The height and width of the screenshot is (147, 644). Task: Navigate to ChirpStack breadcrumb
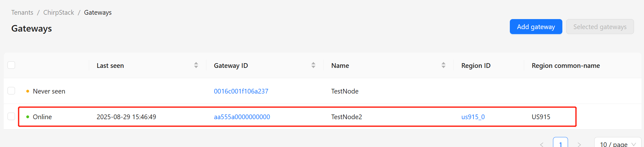pyautogui.click(x=58, y=13)
